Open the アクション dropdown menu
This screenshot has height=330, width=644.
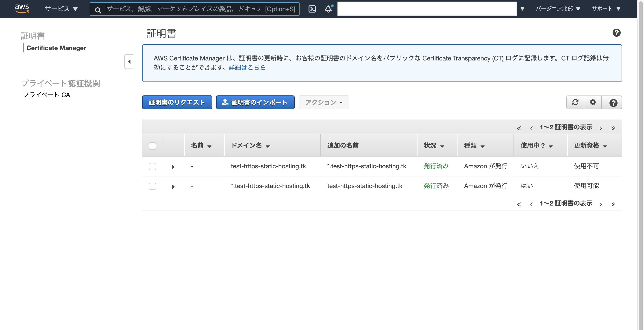(x=324, y=102)
